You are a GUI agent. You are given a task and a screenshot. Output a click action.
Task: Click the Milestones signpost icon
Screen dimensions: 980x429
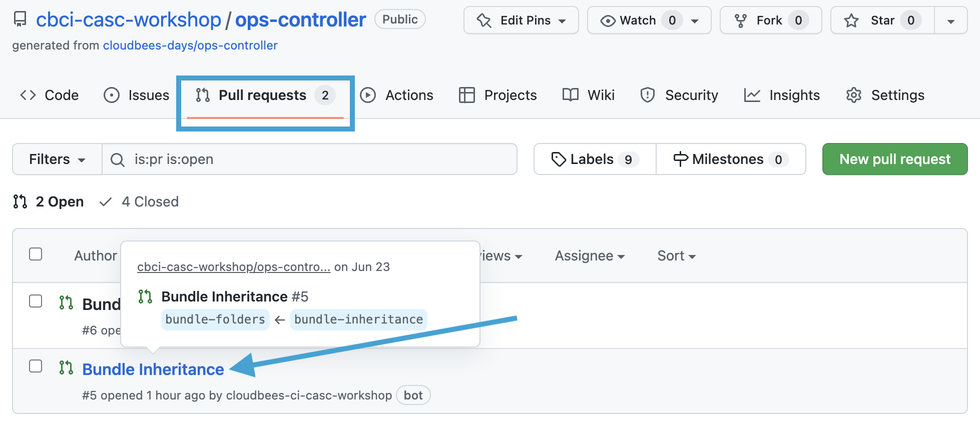(680, 159)
